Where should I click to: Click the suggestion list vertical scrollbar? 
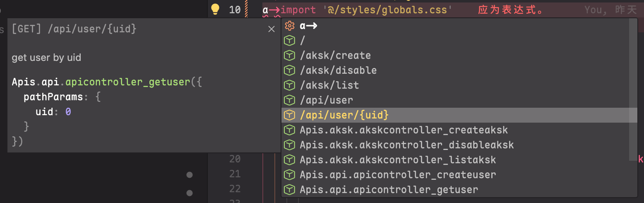coord(633,89)
